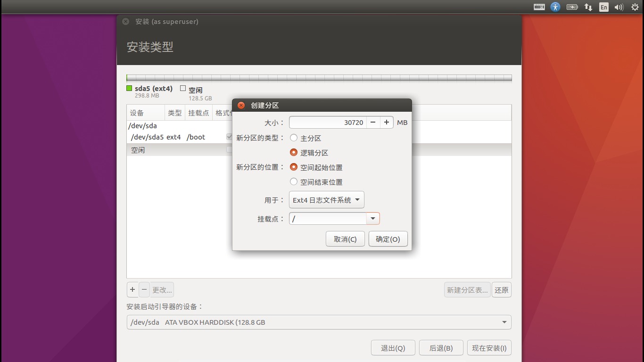This screenshot has width=644, height=362.
Task: Open the 挂载点 mount point dropdown
Action: click(x=373, y=218)
